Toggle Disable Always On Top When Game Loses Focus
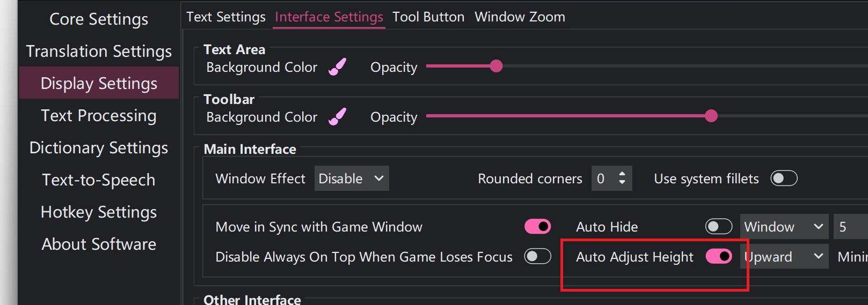The width and height of the screenshot is (868, 305). pyautogui.click(x=537, y=257)
